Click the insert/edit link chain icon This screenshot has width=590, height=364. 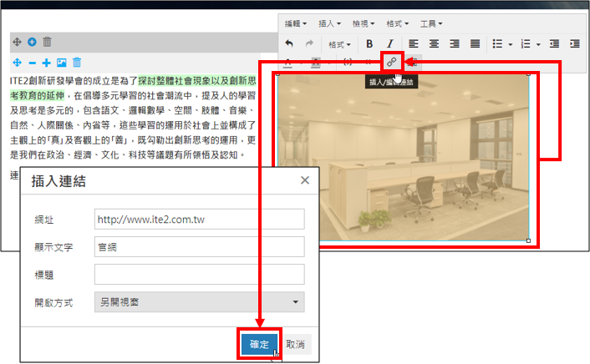(392, 62)
